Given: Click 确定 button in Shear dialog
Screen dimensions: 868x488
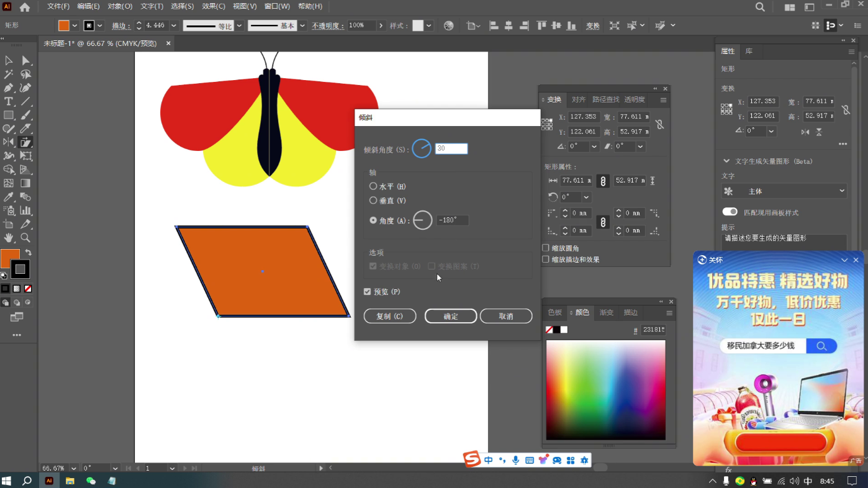Looking at the screenshot, I should (451, 316).
